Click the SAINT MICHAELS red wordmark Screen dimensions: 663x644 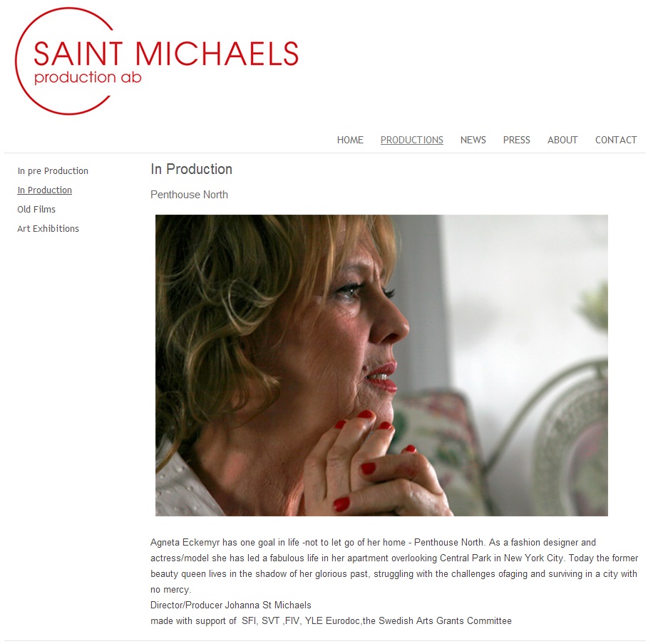[165, 54]
